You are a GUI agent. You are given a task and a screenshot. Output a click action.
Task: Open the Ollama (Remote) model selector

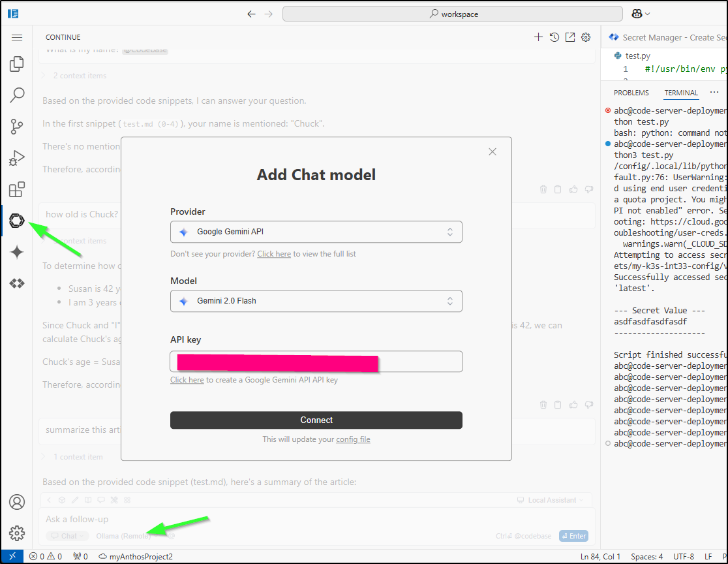pyautogui.click(x=123, y=536)
